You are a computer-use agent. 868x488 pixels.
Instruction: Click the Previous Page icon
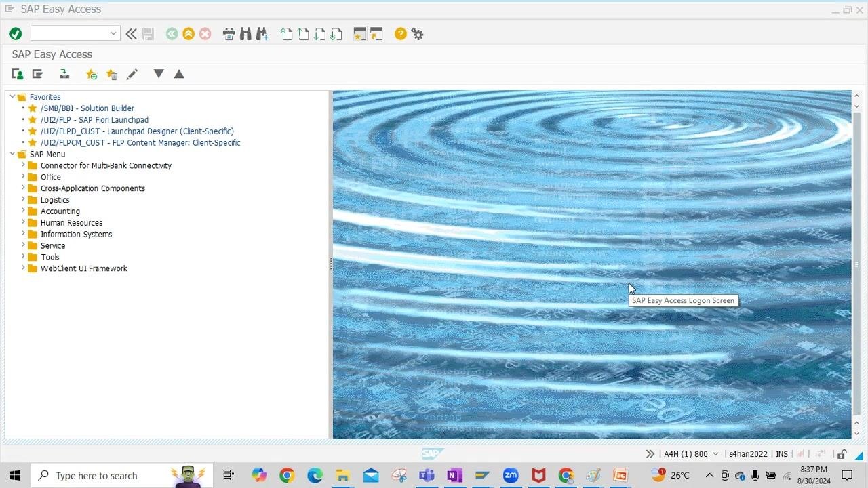(x=303, y=34)
